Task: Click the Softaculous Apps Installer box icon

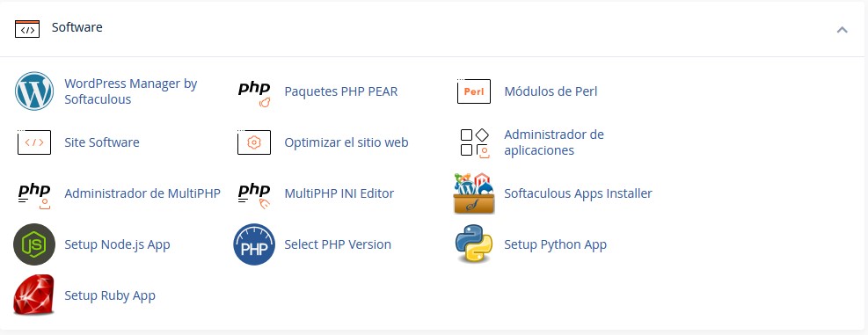Action: pyautogui.click(x=474, y=193)
